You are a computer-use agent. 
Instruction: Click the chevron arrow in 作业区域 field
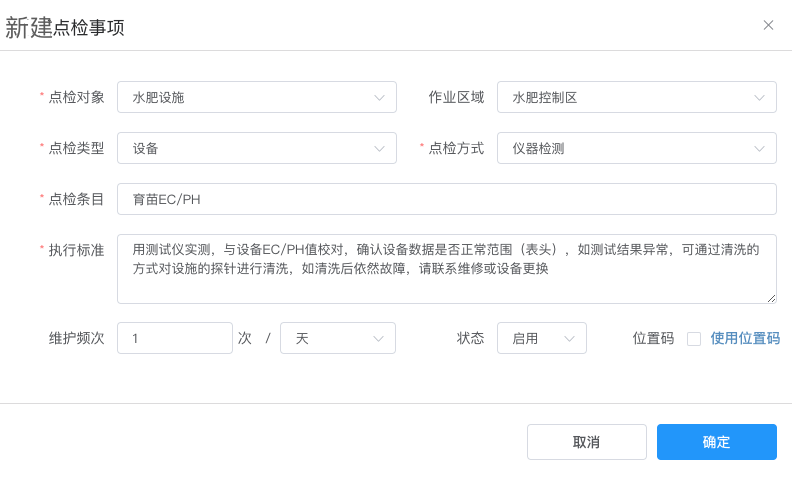(x=759, y=98)
